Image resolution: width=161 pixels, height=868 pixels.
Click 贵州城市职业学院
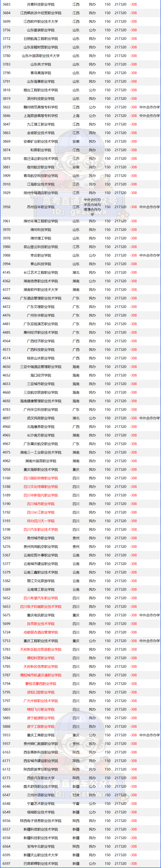click(41, 538)
